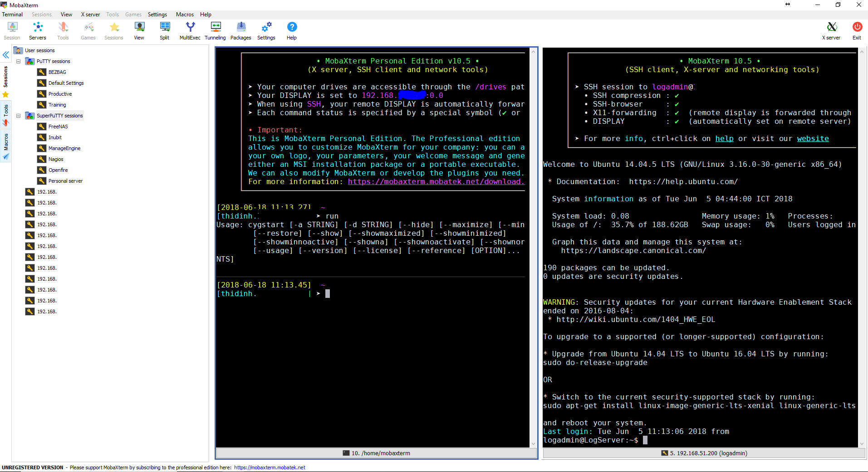The height and width of the screenshot is (472, 868).
Task: Open the View menu
Action: pos(66,15)
